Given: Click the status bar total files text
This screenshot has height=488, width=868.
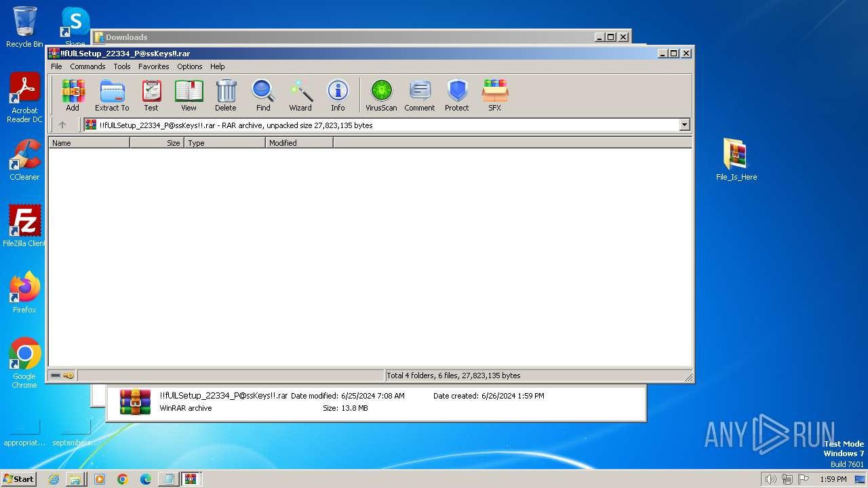Looking at the screenshot, I should (x=454, y=375).
